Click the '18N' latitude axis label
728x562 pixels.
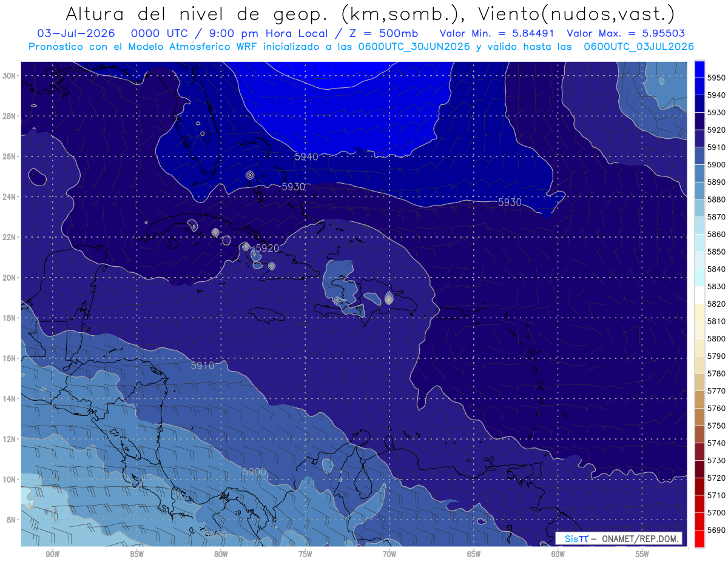pyautogui.click(x=10, y=318)
